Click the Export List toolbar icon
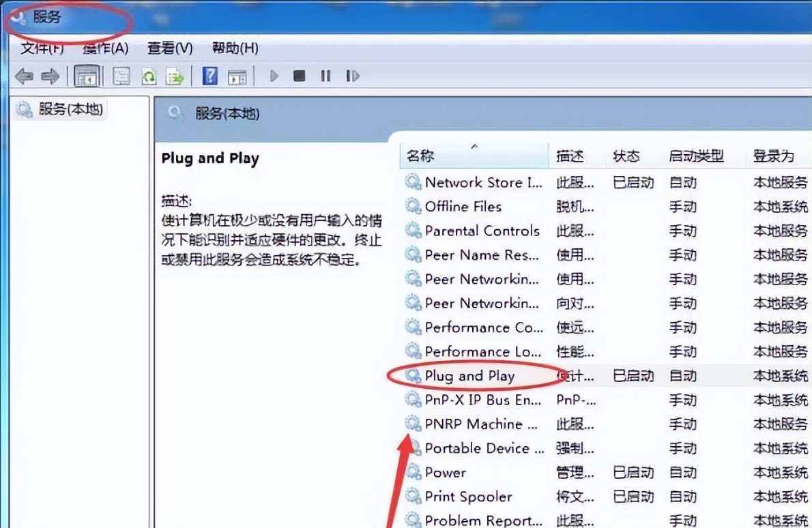812x528 pixels. pos(175,76)
